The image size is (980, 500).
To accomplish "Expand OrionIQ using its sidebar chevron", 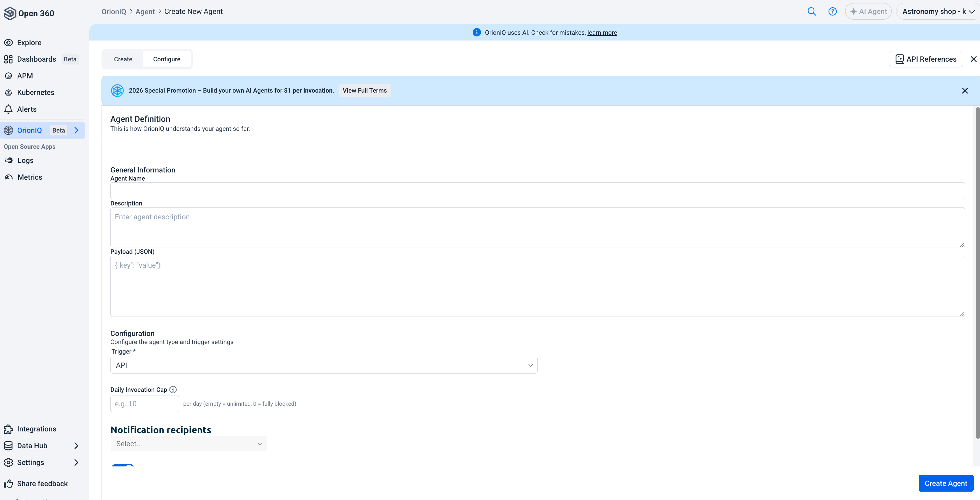I will (x=77, y=130).
